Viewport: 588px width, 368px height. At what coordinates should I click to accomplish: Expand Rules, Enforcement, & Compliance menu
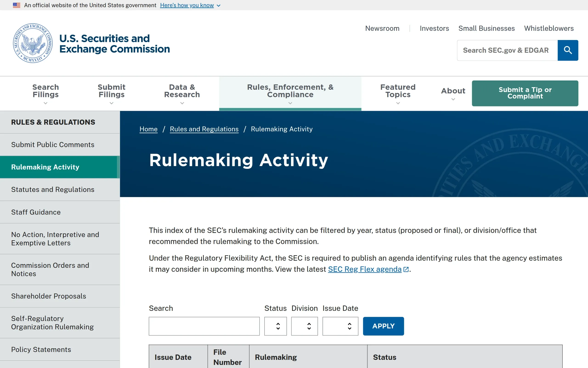point(290,93)
